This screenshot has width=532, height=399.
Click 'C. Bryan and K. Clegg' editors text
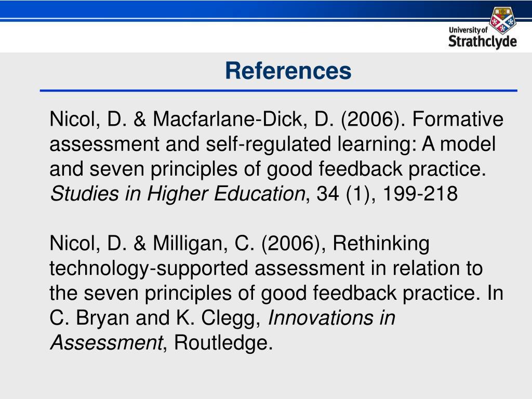[155, 318]
